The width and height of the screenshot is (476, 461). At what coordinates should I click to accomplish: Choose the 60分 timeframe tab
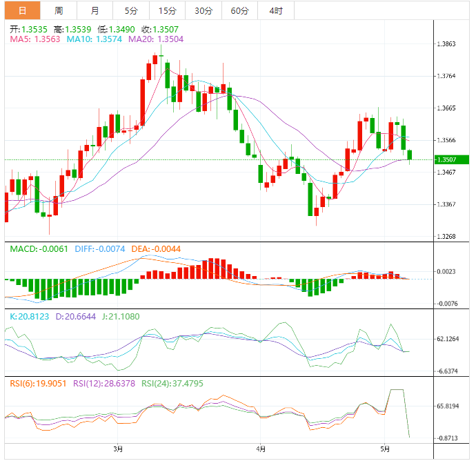click(239, 10)
